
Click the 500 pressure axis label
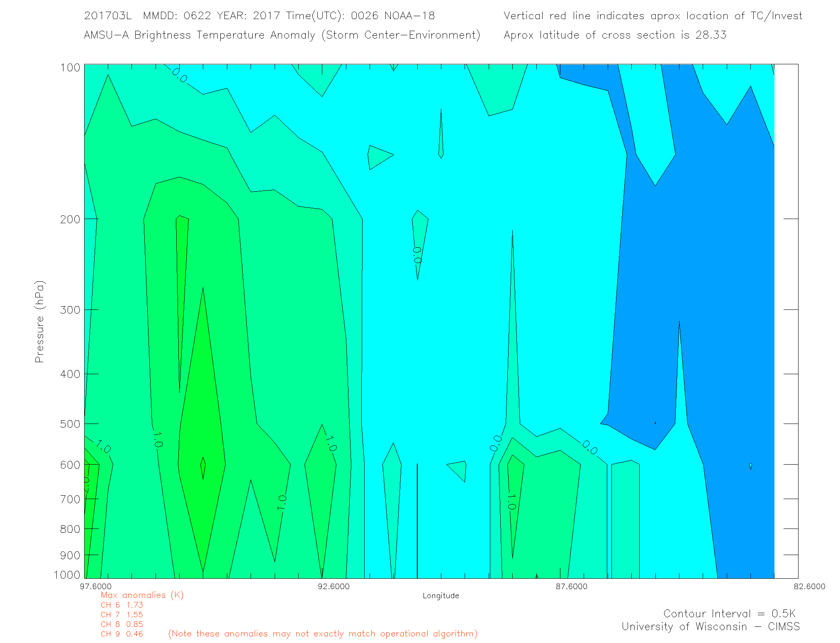[70, 424]
